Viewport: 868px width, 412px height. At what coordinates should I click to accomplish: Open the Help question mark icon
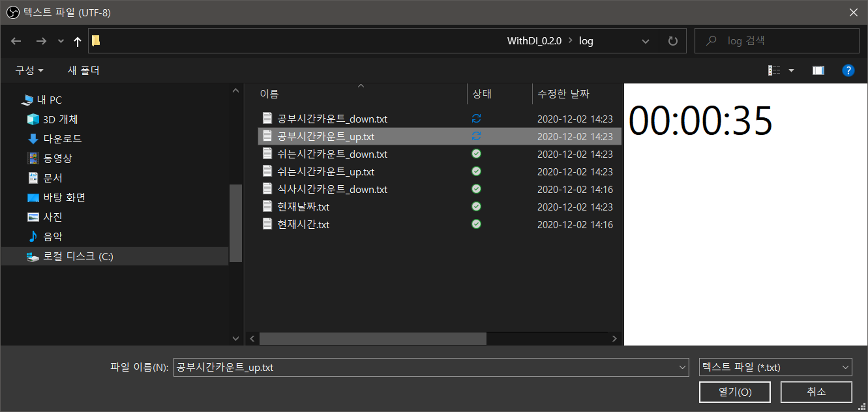(848, 70)
